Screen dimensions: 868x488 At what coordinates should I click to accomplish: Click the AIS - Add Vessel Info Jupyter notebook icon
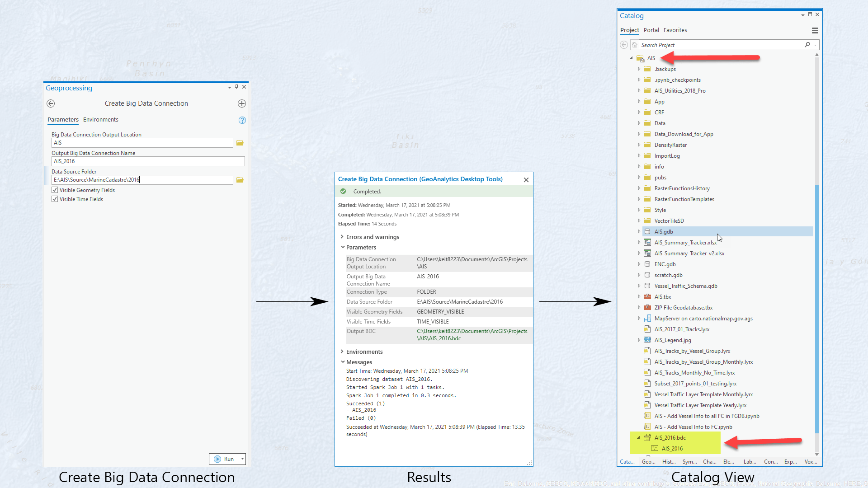(647, 427)
